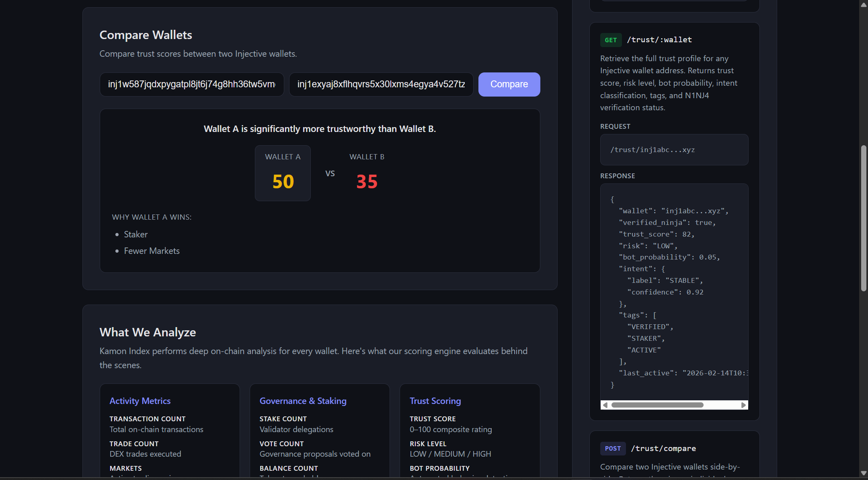Click the Staker bullet under Why Wallet A Wins
868x480 pixels.
click(x=135, y=234)
